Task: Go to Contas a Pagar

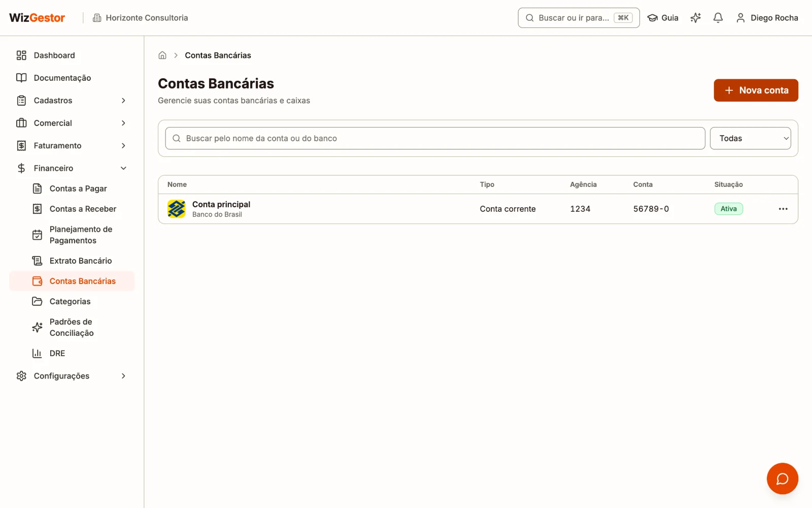Action: [72, 188]
